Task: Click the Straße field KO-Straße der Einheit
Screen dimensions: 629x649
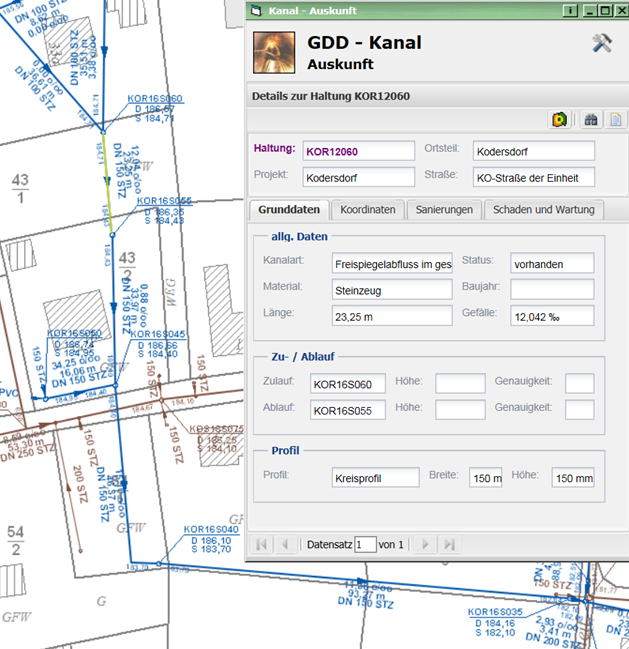Action: 534,178
